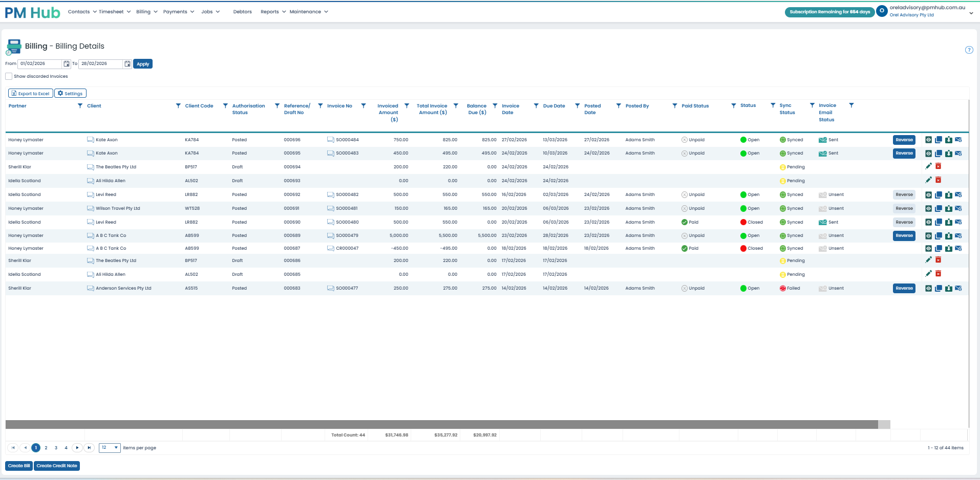
Task: Send email for invoice SO000483
Action: point(958,154)
